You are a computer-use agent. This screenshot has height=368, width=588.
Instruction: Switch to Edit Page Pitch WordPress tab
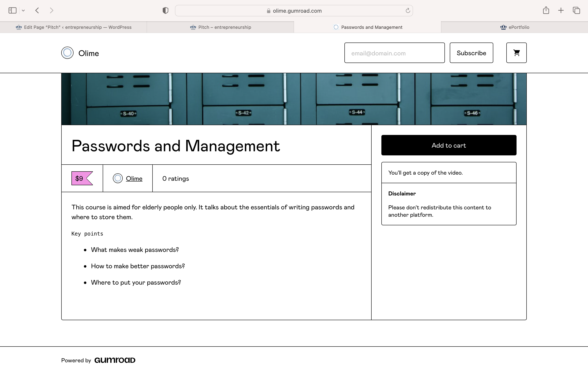(x=73, y=27)
